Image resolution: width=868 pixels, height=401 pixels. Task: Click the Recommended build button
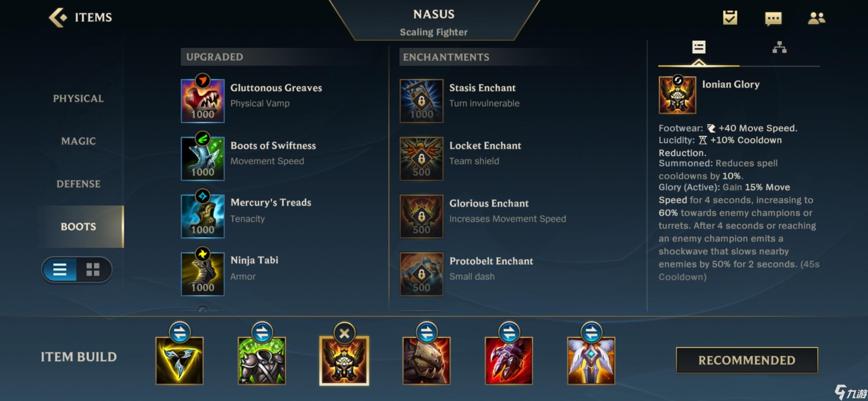click(x=747, y=360)
